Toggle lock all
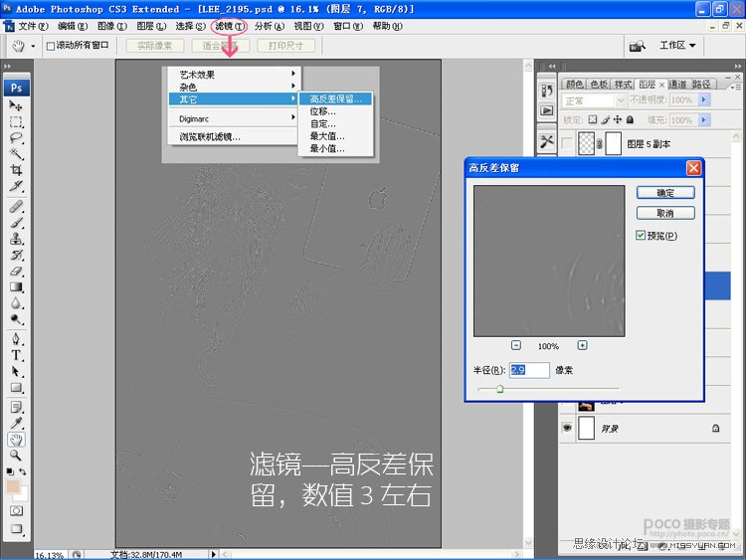The height and width of the screenshot is (560, 746). [630, 119]
